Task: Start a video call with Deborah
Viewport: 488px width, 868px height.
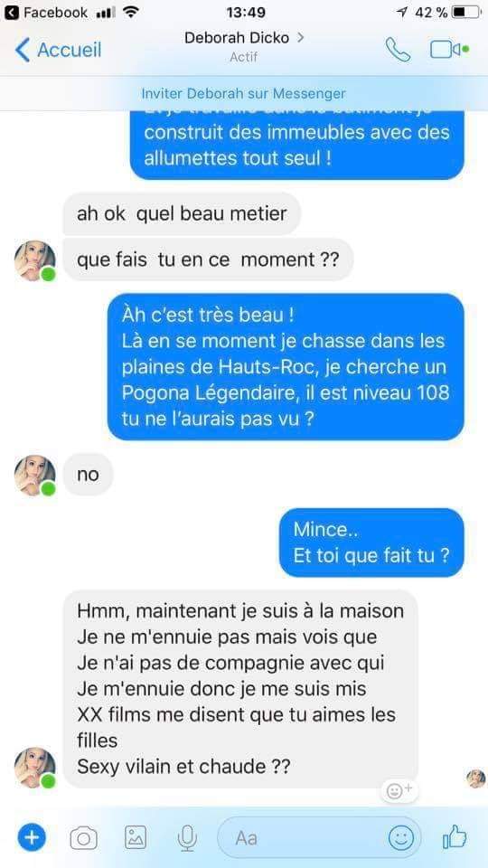Action: point(449,49)
